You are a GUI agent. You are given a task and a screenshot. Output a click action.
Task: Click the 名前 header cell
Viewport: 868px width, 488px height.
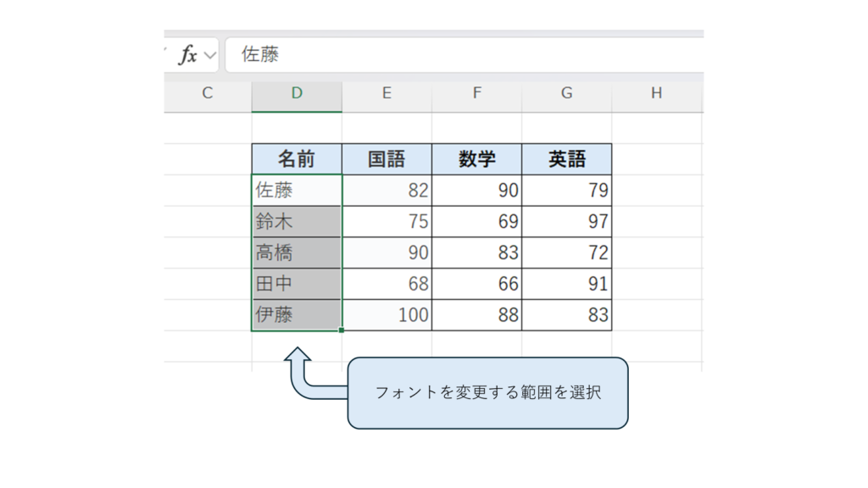[x=297, y=159]
